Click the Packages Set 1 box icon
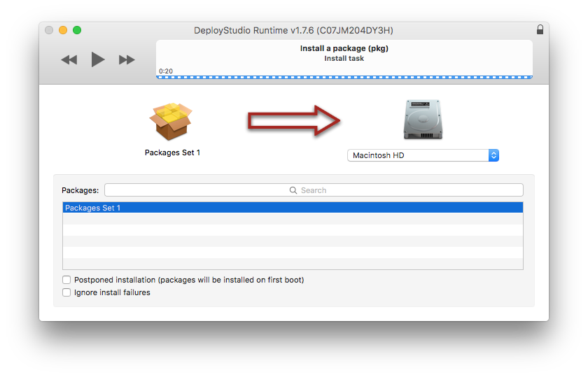The image size is (588, 377). [x=171, y=122]
